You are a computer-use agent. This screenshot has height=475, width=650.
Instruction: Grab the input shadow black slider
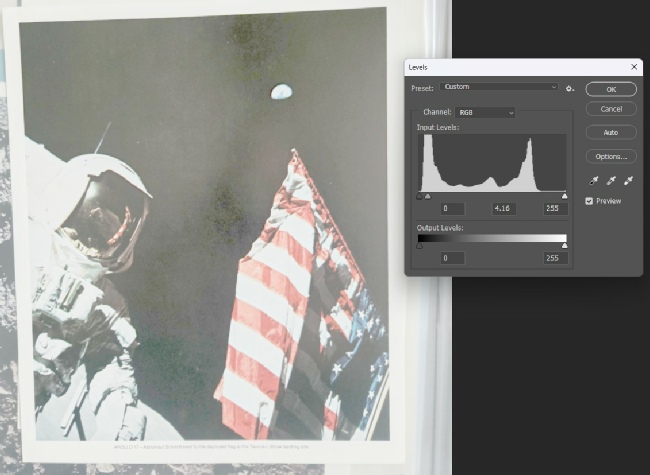420,196
